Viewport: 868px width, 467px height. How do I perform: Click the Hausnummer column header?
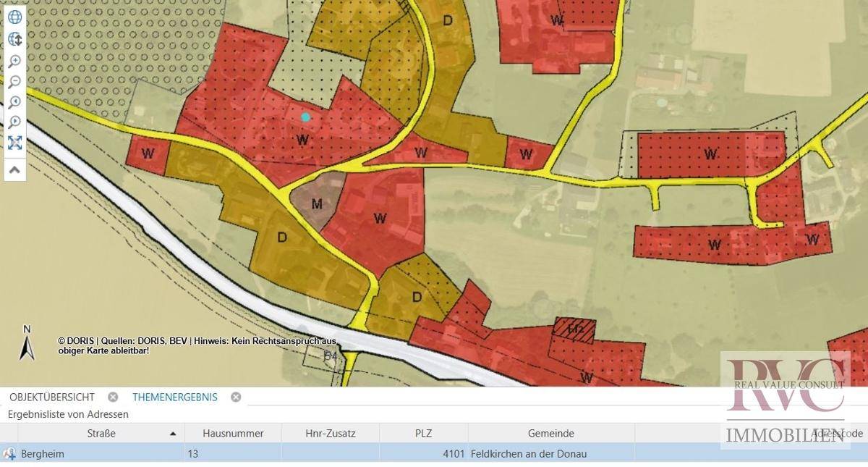(x=233, y=433)
